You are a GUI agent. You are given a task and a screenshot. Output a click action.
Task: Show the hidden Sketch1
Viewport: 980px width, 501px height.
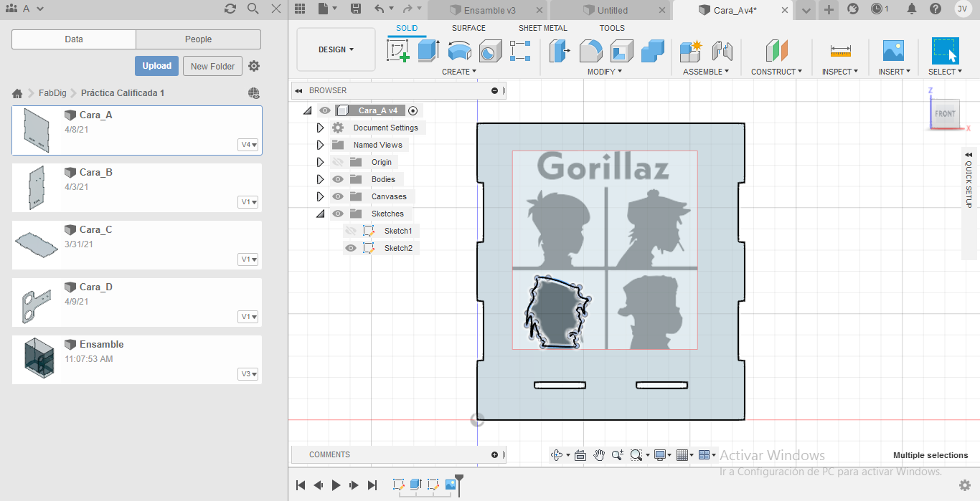351,231
